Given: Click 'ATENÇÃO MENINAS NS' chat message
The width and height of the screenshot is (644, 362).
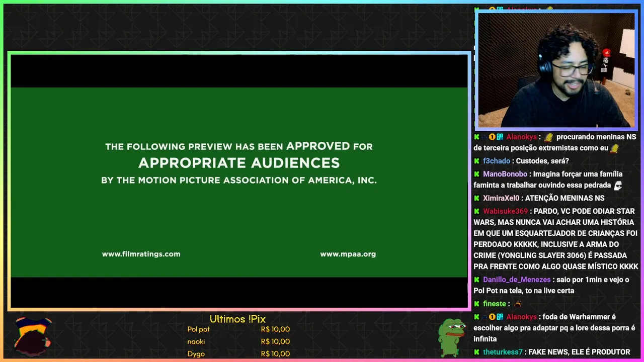Looking at the screenshot, I should pos(565,198).
